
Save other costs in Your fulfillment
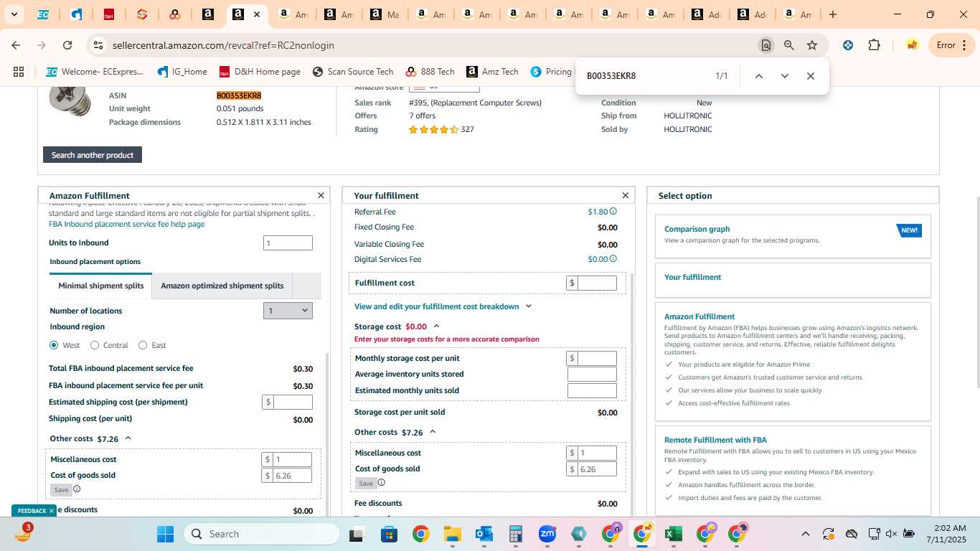point(365,484)
